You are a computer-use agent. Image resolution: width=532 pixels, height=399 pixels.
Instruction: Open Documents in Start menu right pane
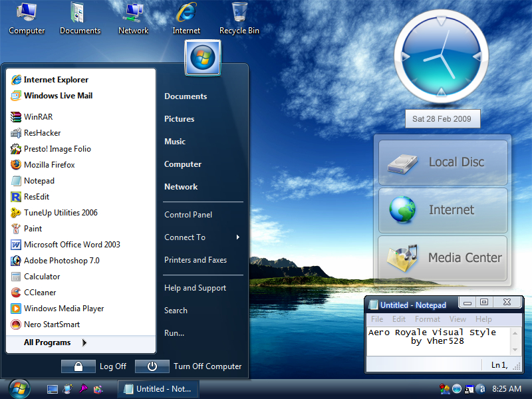pos(186,96)
